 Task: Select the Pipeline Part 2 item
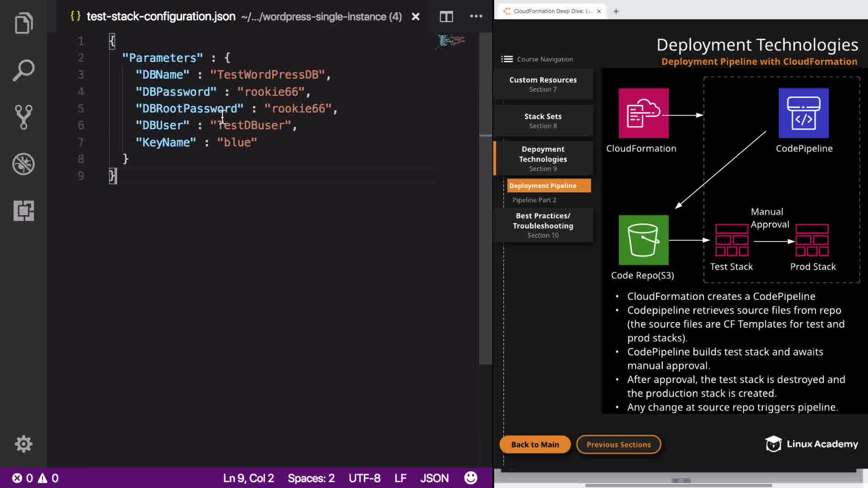(534, 200)
